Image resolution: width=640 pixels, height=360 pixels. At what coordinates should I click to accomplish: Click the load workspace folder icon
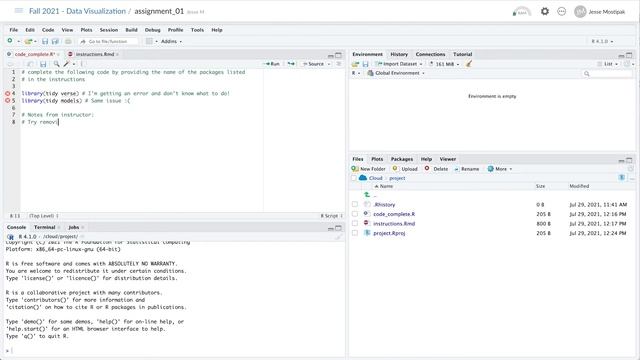[355, 64]
